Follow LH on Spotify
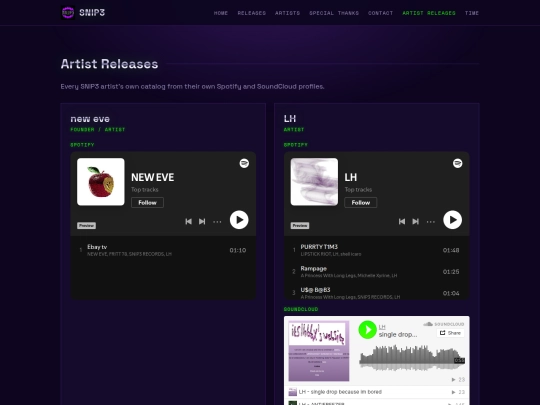540x405 pixels. tap(361, 202)
